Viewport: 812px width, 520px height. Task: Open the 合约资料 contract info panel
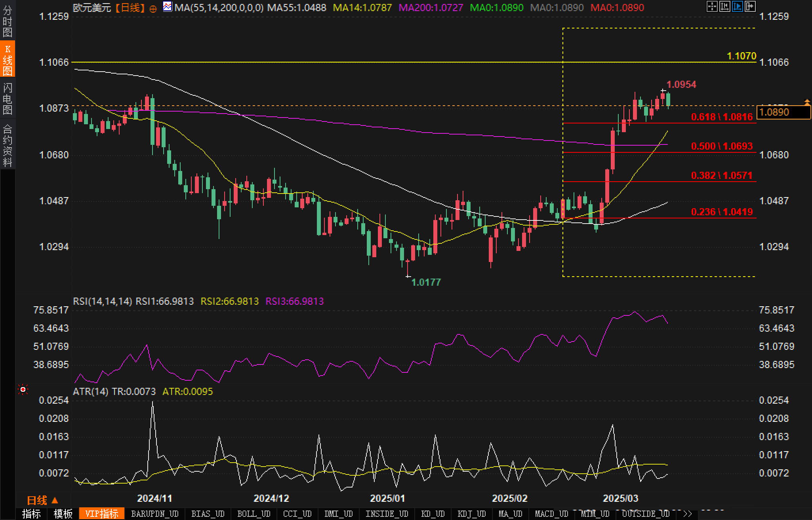coord(8,145)
